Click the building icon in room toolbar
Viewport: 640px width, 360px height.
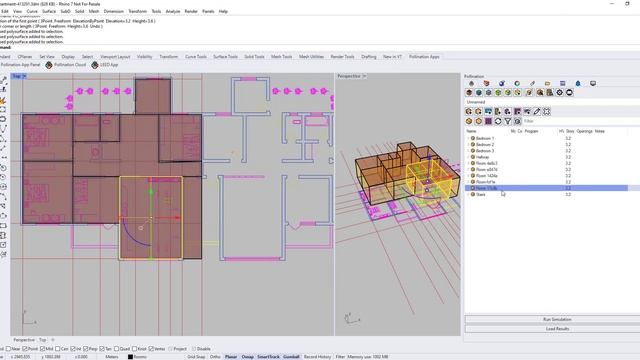pos(498,111)
